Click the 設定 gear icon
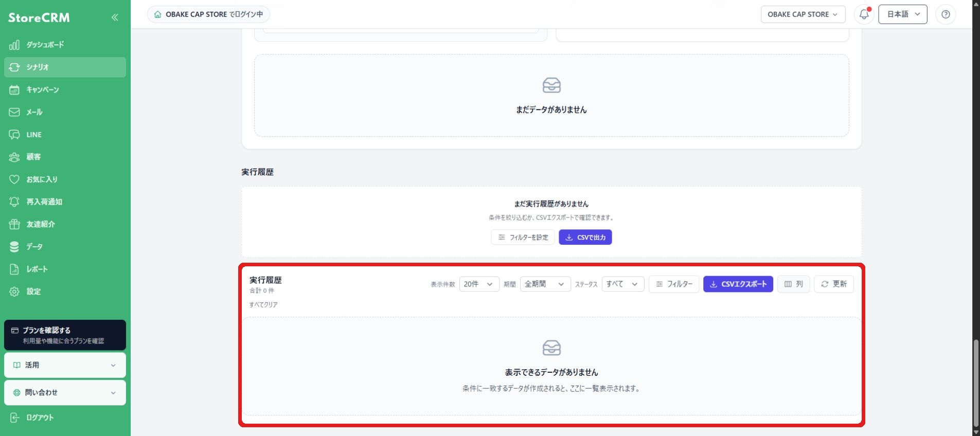Image resolution: width=980 pixels, height=436 pixels. click(14, 292)
